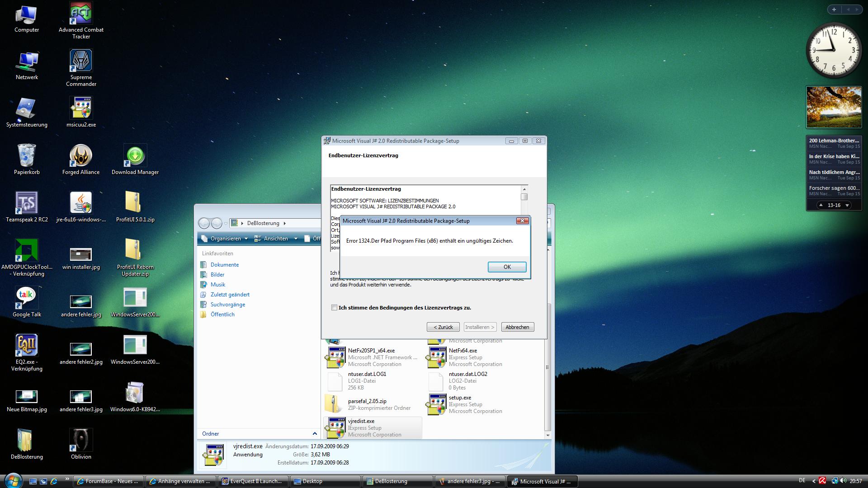Click next-page arrow in the news feed gadget
The width and height of the screenshot is (868, 488).
tap(847, 205)
